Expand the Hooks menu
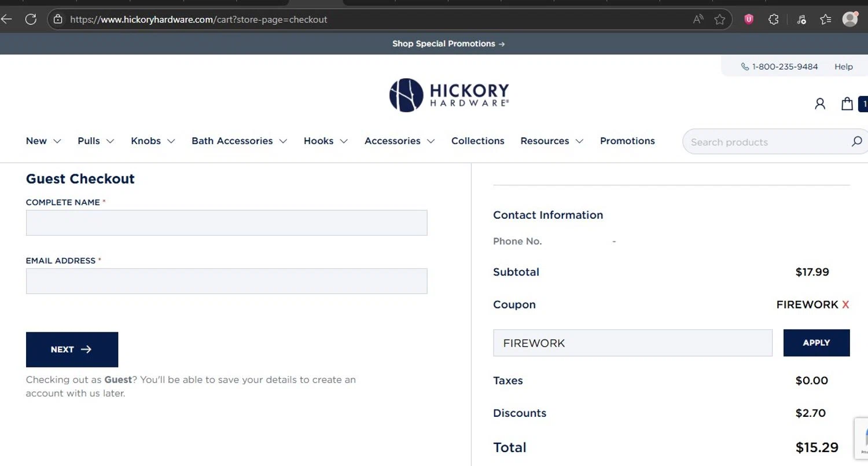Viewport: 868px width, 466px height. click(x=326, y=141)
